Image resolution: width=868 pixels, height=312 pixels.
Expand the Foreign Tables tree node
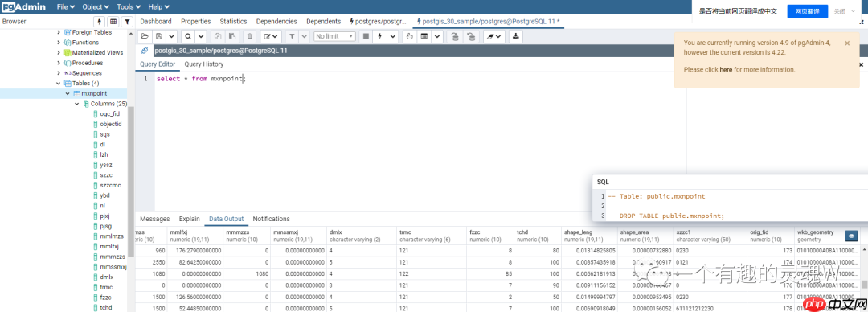tap(59, 32)
